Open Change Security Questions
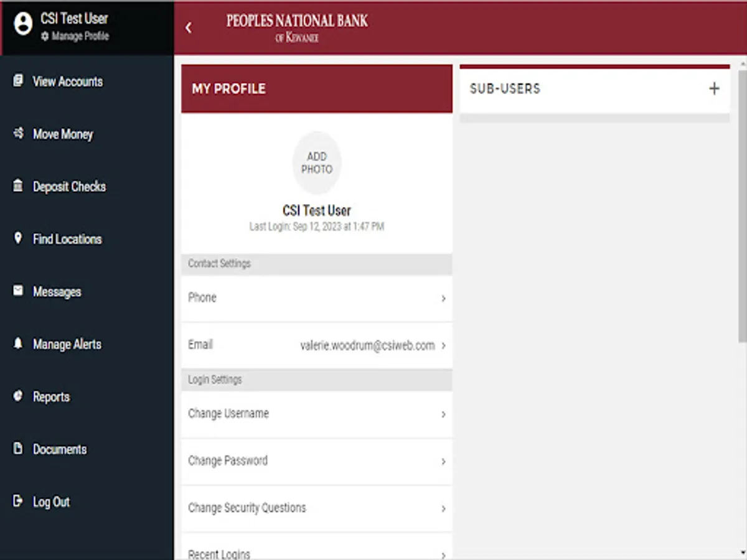Image resolution: width=747 pixels, height=560 pixels. click(316, 508)
